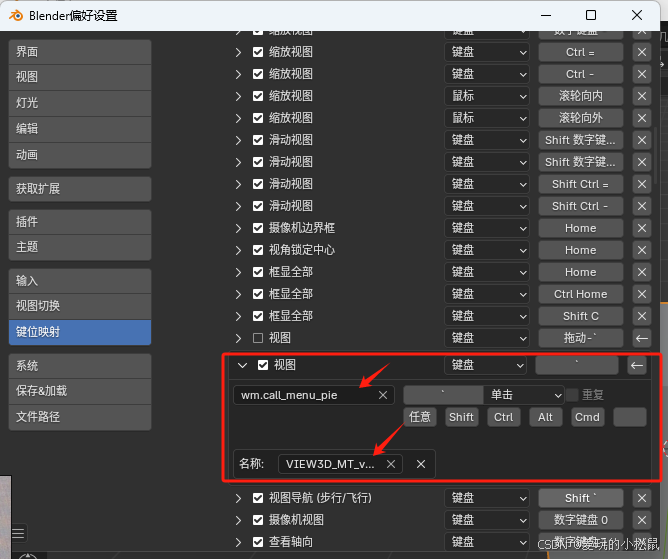Remove the Shift Ctrl - entry
The height and width of the screenshot is (559, 668).
(x=642, y=206)
